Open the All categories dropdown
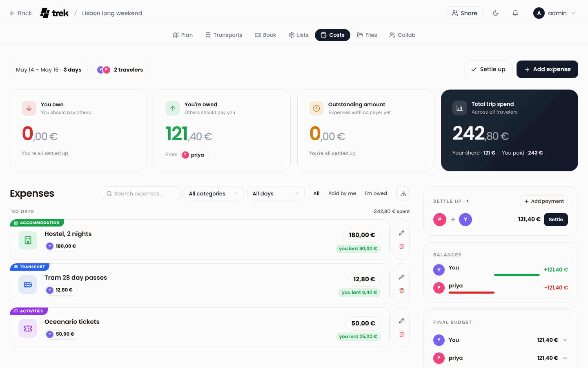The image size is (588, 368). point(214,193)
